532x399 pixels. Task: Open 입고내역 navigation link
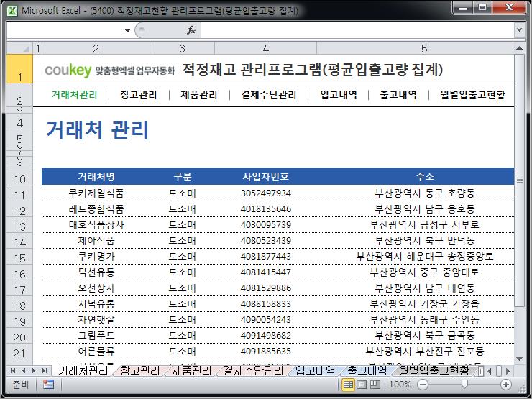tap(339, 95)
